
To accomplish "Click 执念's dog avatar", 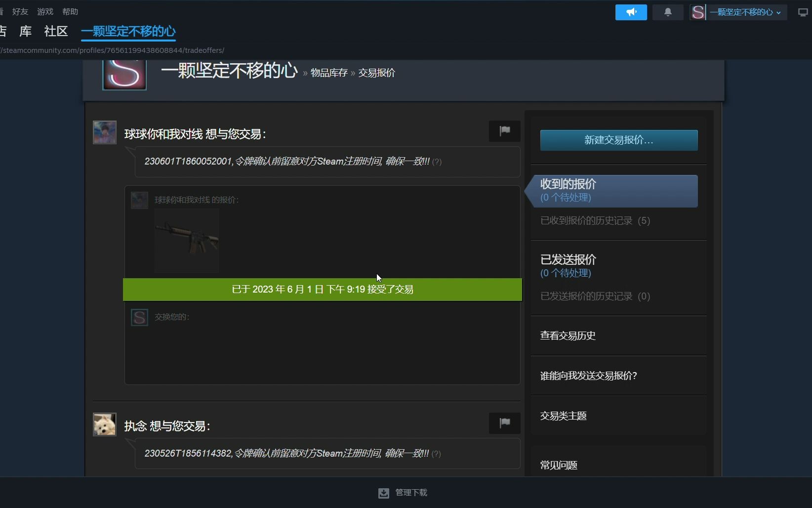I will [x=104, y=424].
